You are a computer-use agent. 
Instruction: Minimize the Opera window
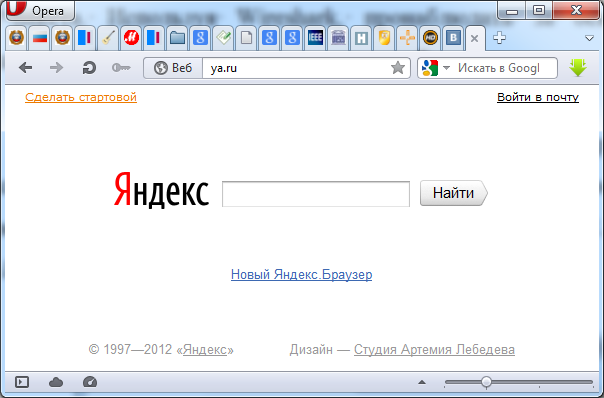tap(512, 10)
